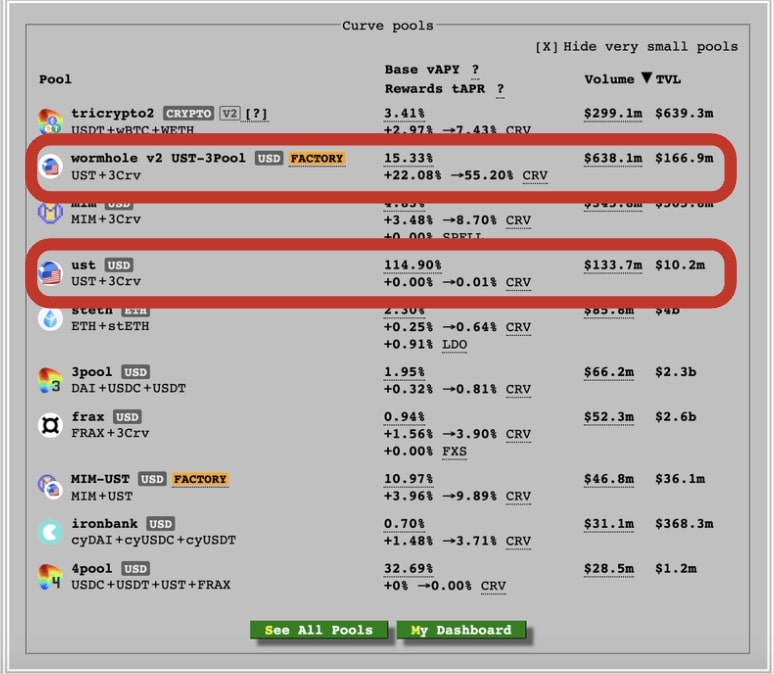Open the wormhole v2 UST-3Pool pool name
Viewport: 774px width, 674px height.
pos(158,158)
